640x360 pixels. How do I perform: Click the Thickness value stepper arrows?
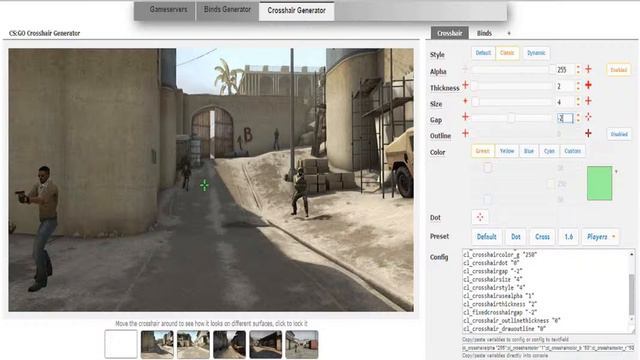point(578,86)
